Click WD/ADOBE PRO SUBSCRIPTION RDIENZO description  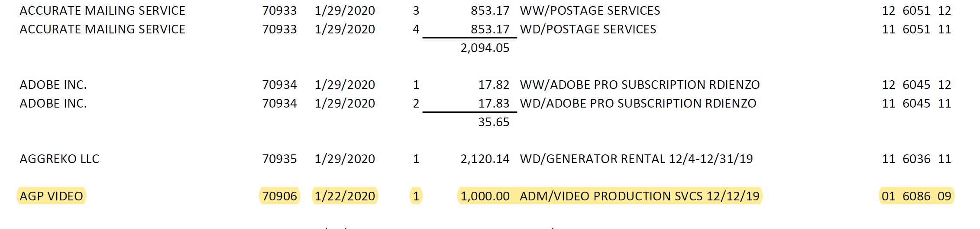(638, 103)
